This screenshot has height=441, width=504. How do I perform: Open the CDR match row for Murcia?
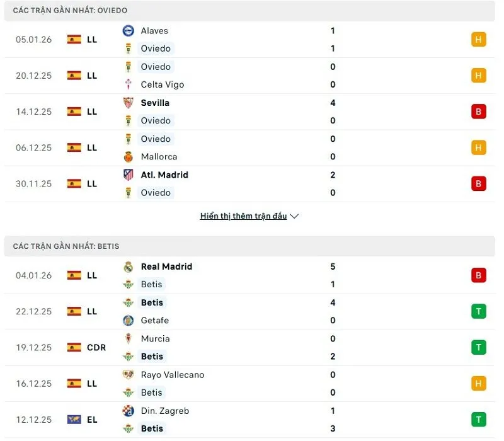(x=252, y=347)
